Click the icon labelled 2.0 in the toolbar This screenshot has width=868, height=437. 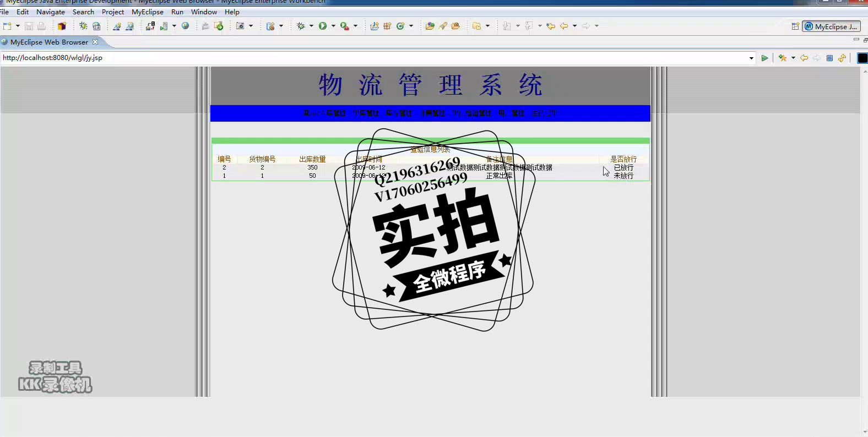[x=96, y=26]
